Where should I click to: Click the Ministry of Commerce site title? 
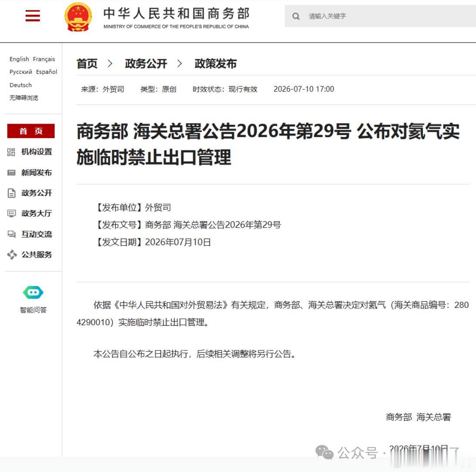point(176,17)
